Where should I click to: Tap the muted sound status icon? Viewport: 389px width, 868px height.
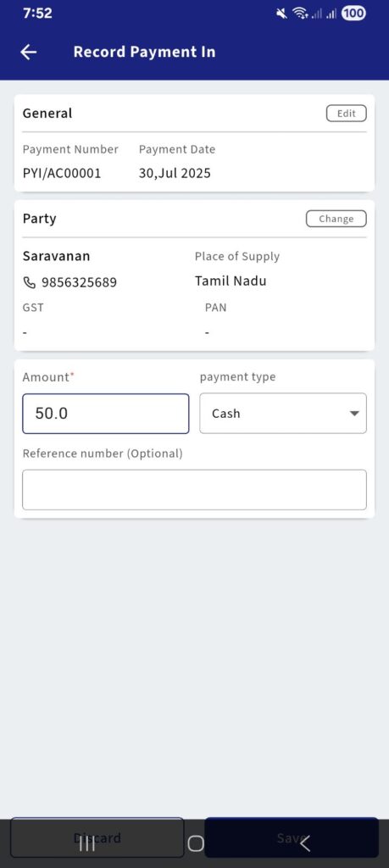[x=281, y=14]
